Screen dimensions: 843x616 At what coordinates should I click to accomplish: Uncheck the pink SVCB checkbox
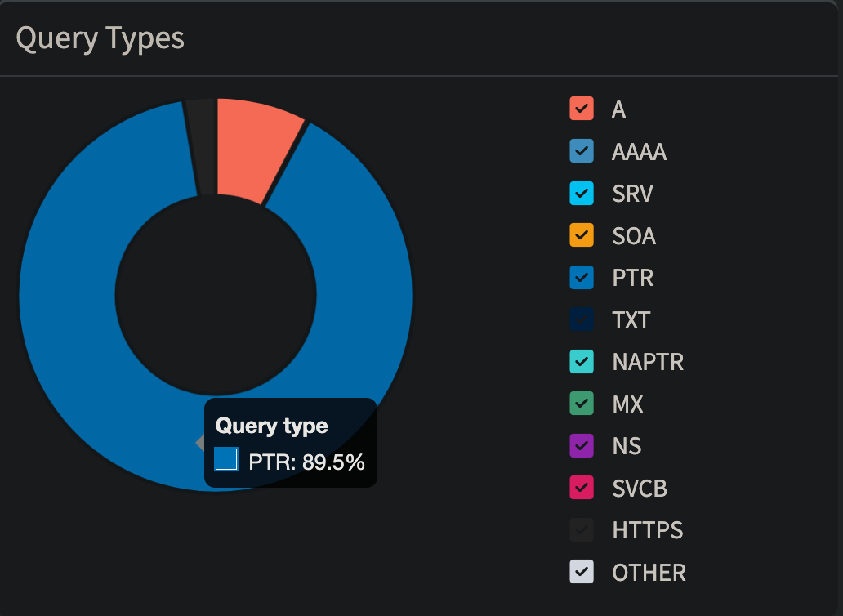tap(581, 489)
